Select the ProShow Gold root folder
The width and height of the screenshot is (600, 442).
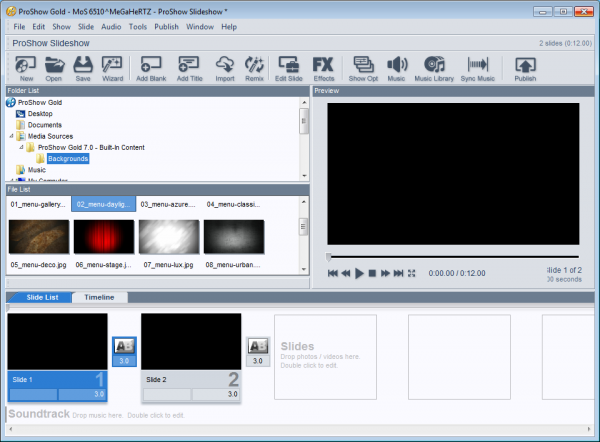pos(40,103)
